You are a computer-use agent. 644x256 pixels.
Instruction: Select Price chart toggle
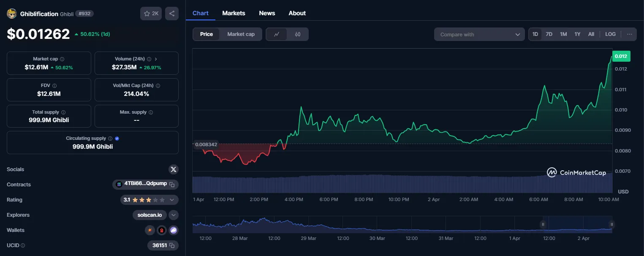coord(207,34)
